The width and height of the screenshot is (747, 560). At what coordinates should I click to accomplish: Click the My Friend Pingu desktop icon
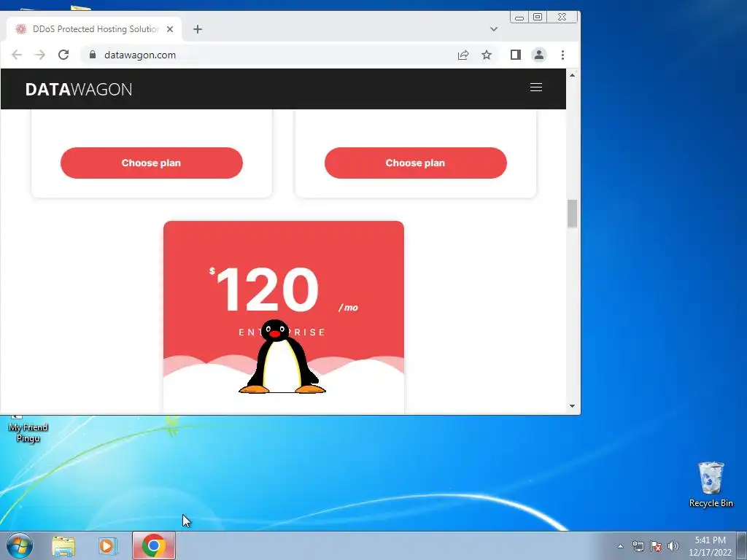pos(28,429)
